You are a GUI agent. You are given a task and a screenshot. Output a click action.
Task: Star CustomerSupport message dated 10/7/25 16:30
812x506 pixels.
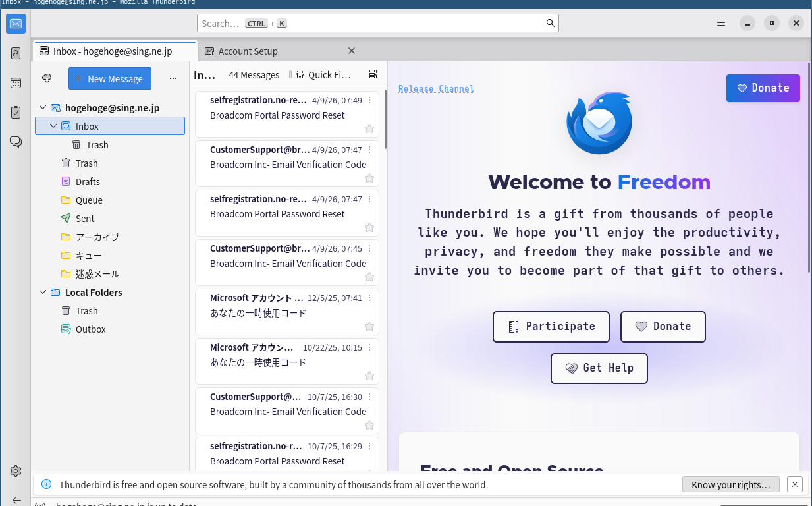pos(369,425)
